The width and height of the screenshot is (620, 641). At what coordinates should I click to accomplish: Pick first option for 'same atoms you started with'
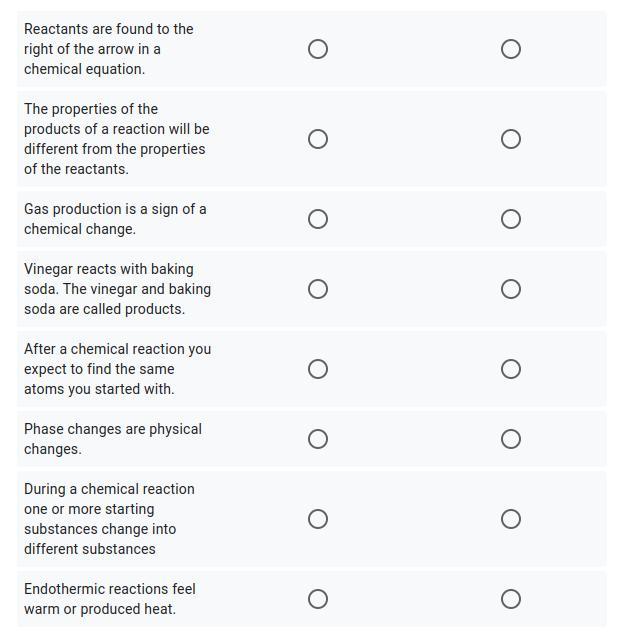click(x=318, y=369)
